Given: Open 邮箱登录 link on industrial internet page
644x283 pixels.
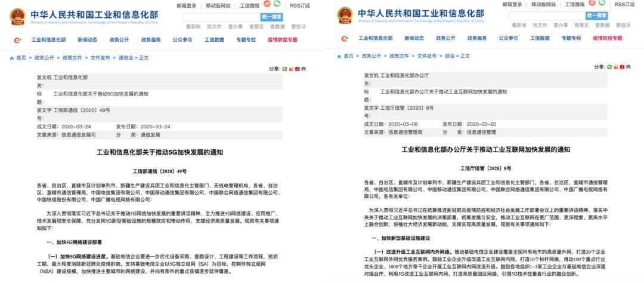Looking at the screenshot, I should (512, 4).
